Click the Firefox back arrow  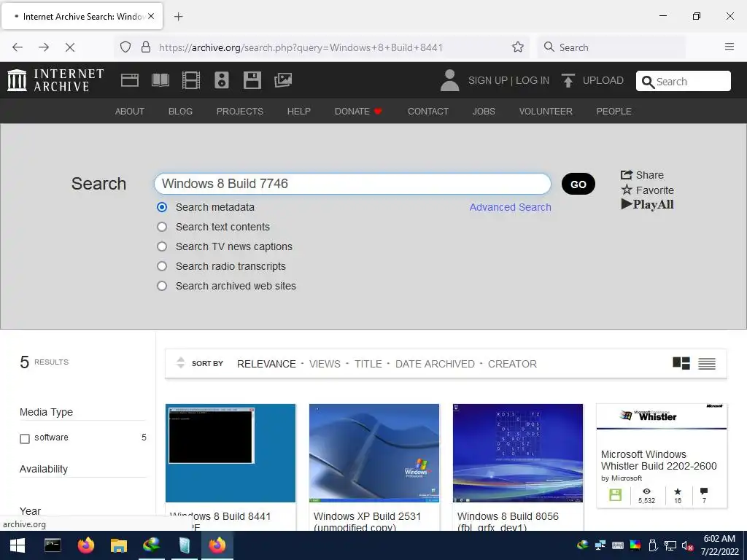point(18,47)
